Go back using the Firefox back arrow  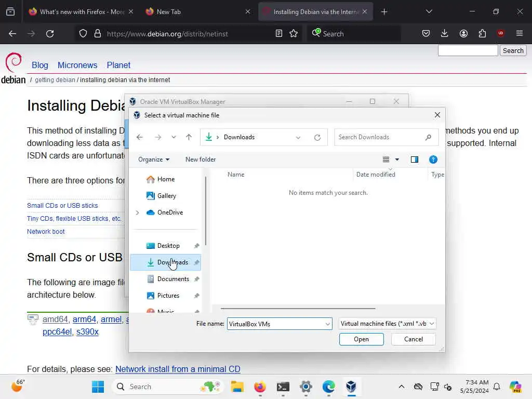point(12,34)
